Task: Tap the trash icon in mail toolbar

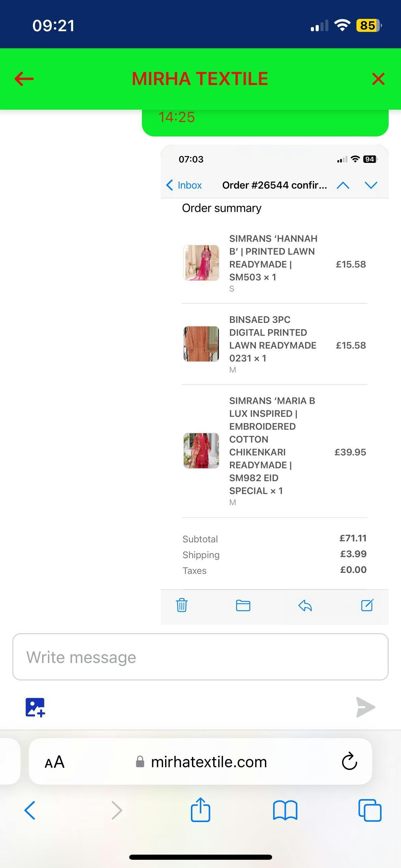Action: 182,605
